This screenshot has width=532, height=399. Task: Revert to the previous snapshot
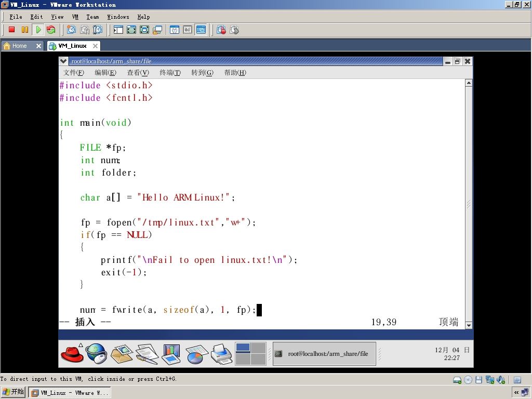[x=85, y=30]
